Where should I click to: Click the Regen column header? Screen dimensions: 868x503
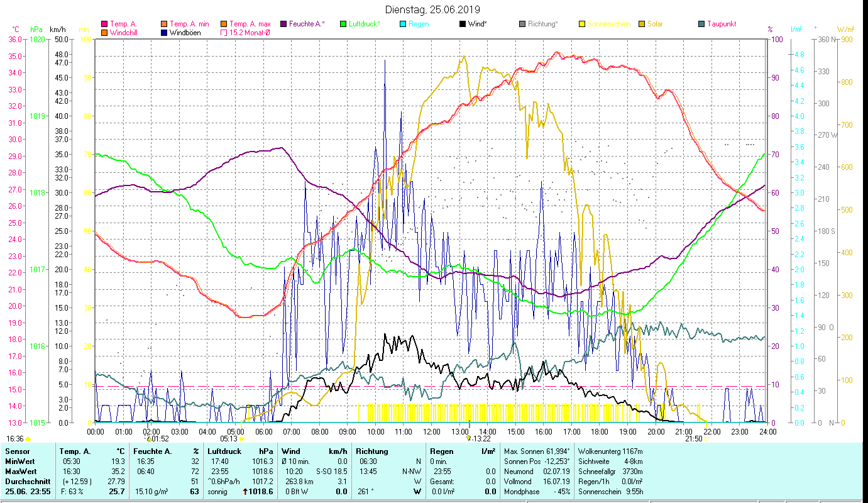(442, 451)
